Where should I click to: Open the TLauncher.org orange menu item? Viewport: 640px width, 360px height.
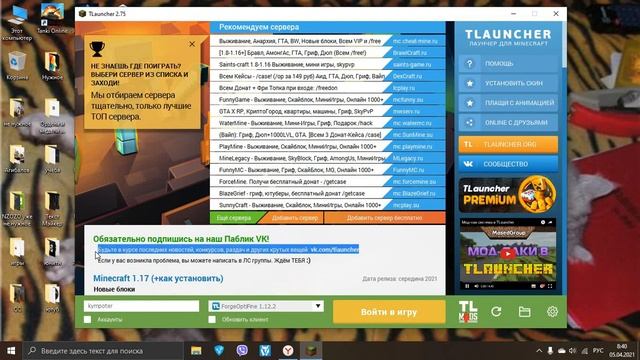508,144
